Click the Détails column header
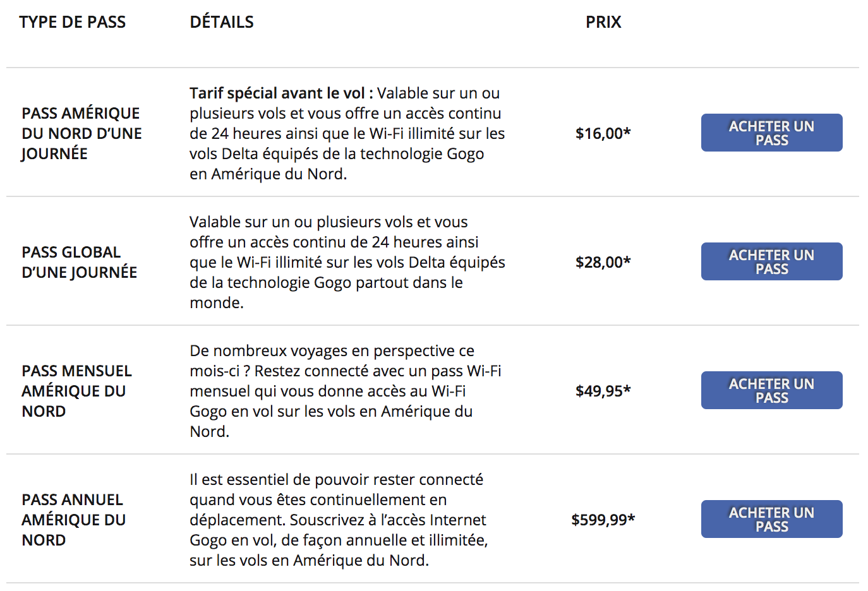The image size is (868, 591). coord(222,22)
